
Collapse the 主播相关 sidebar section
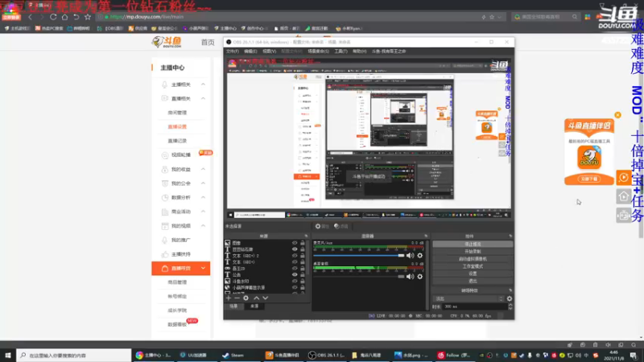[x=203, y=84]
